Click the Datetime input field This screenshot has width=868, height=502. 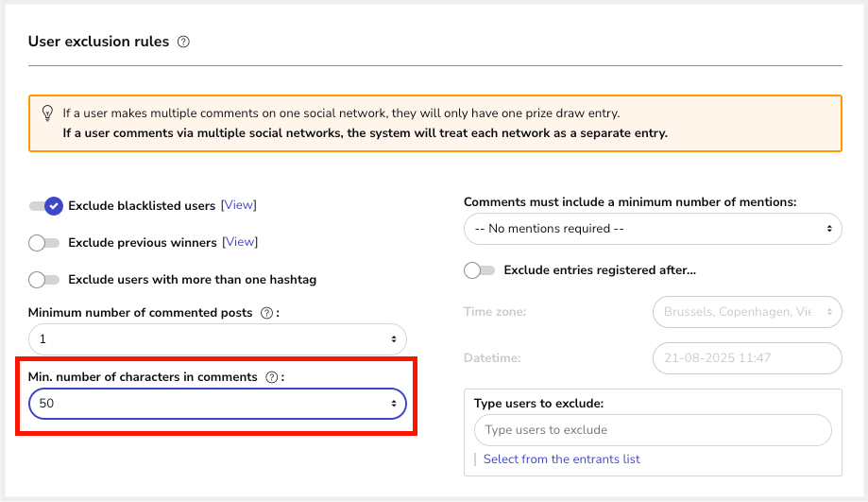pos(746,358)
